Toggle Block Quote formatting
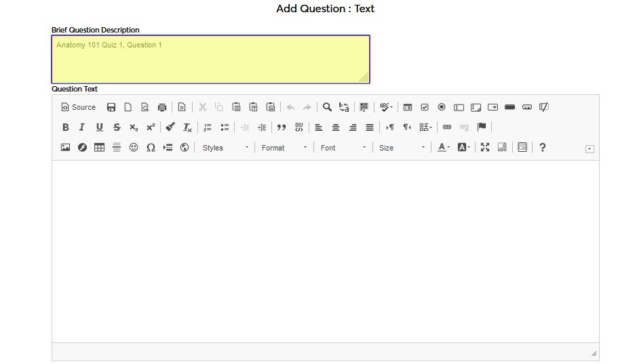Screen dimensions: 635x364 pyautogui.click(x=282, y=127)
